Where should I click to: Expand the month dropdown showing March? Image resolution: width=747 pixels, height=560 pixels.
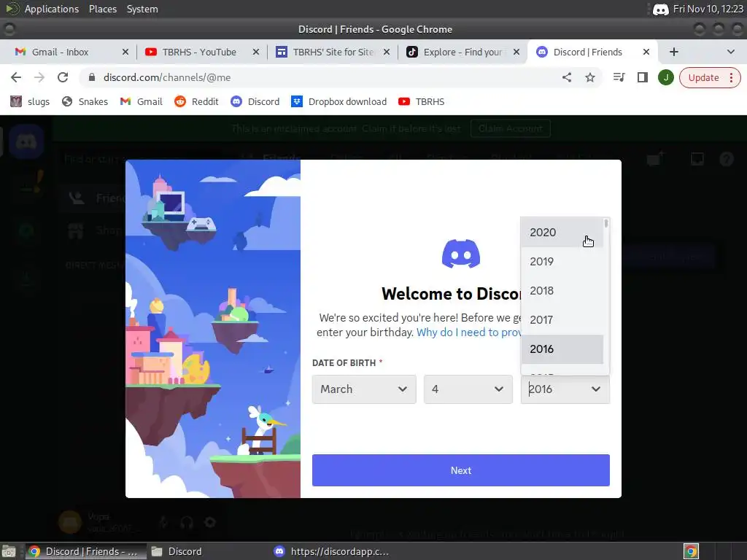coord(364,389)
